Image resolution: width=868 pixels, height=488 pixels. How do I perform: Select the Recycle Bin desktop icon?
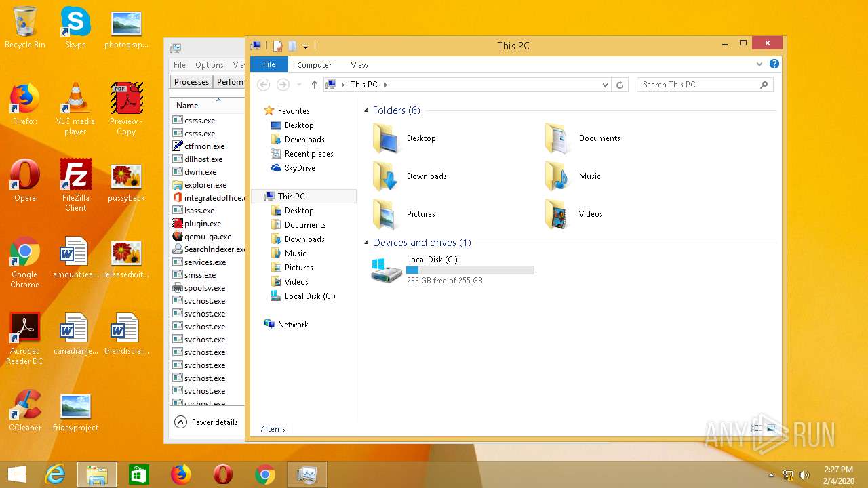coord(25,28)
